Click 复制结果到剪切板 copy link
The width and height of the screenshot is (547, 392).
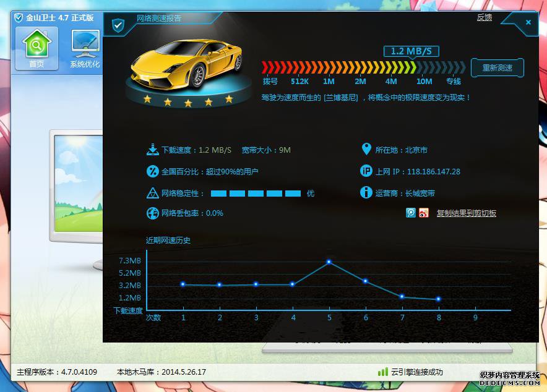pos(466,213)
